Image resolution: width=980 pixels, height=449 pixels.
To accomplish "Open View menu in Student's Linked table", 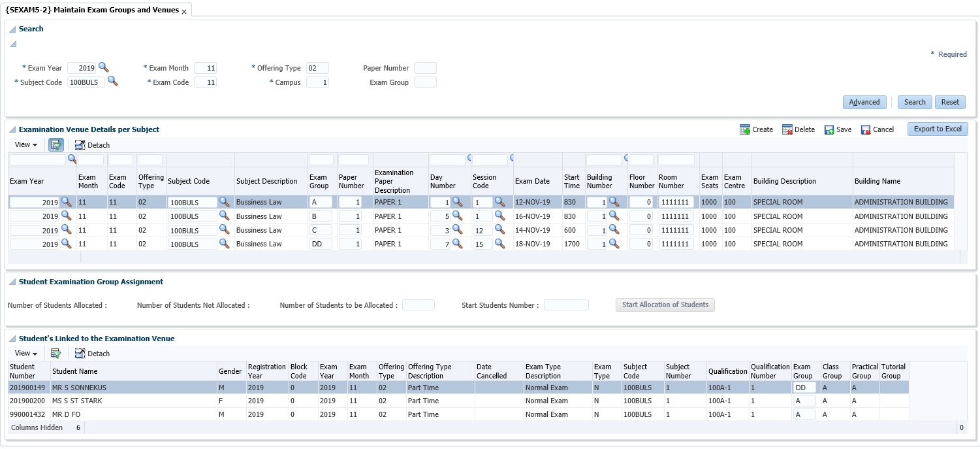I will 25,354.
